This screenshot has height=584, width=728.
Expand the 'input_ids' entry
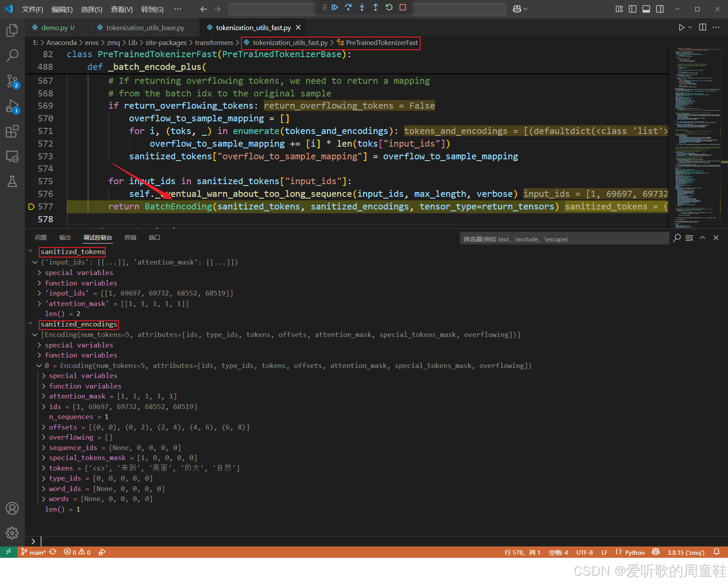click(39, 293)
